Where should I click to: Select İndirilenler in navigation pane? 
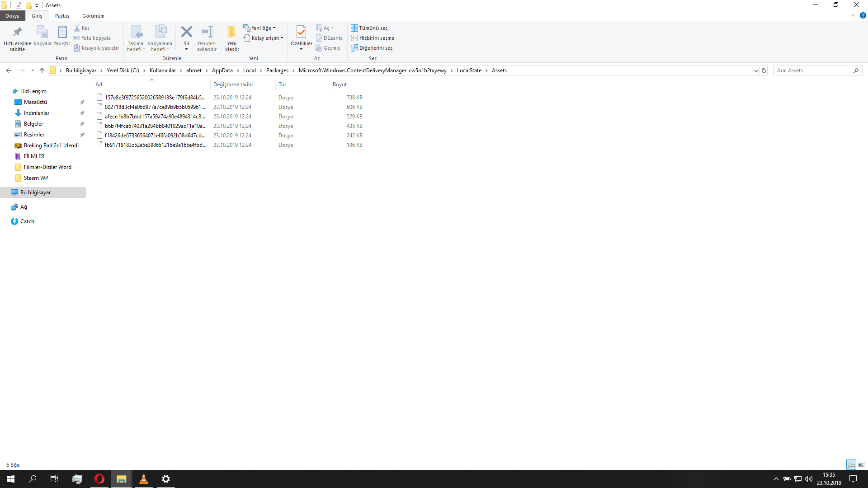37,113
